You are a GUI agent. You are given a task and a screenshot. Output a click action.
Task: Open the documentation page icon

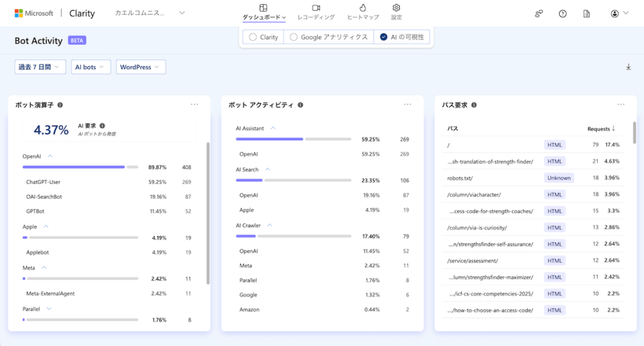(x=587, y=14)
